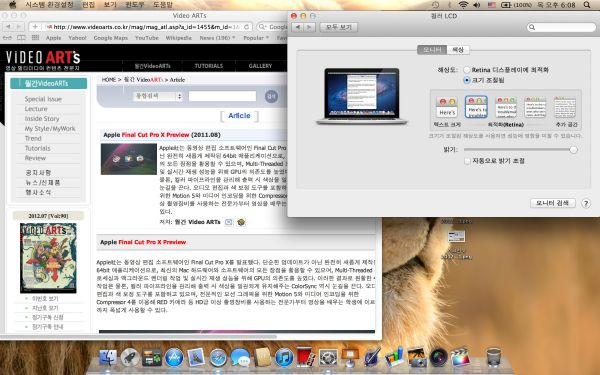This screenshot has height=375, width=600.
Task: Choose second scaling option from the left
Action: point(476,107)
